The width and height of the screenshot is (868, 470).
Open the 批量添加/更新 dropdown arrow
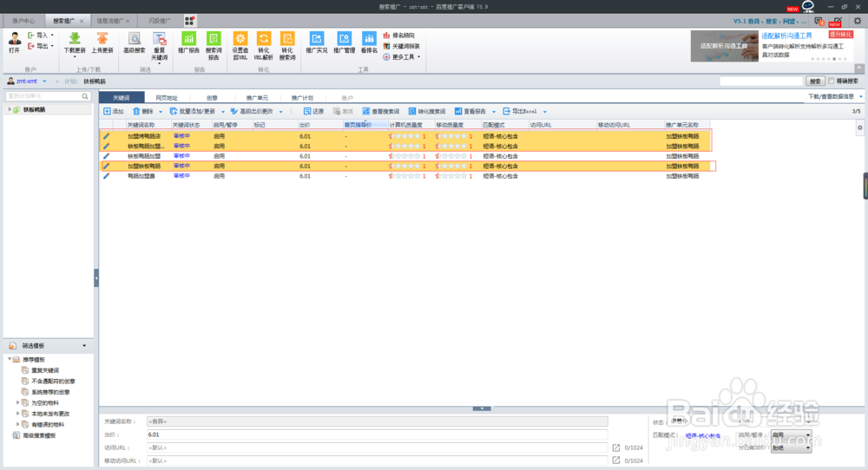point(223,112)
